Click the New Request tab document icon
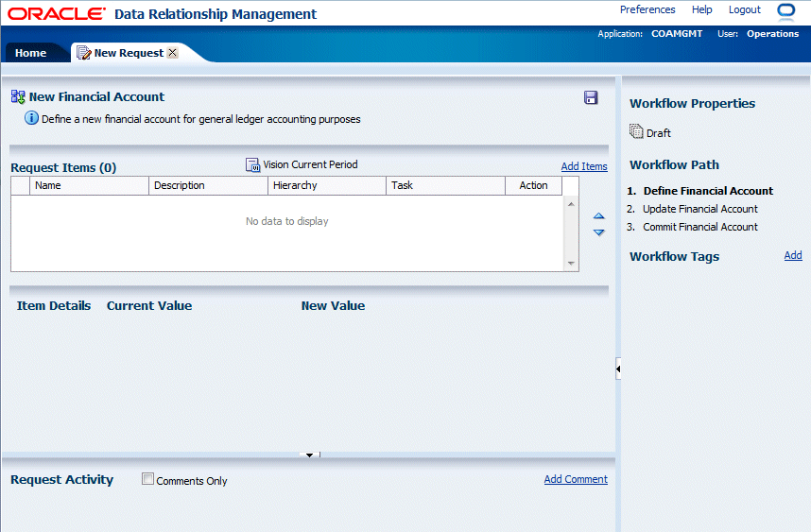This screenshot has width=811, height=532. tap(84, 53)
